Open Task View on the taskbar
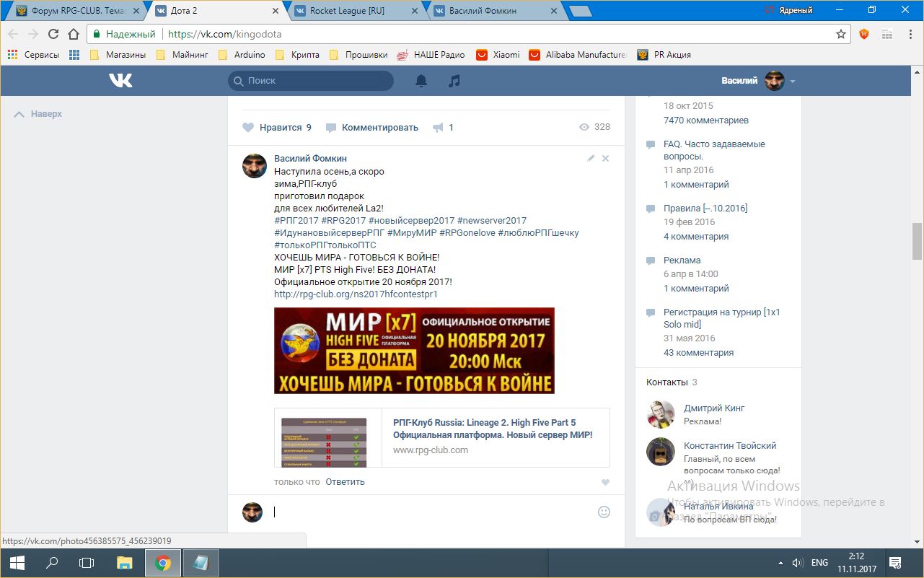 [87, 563]
